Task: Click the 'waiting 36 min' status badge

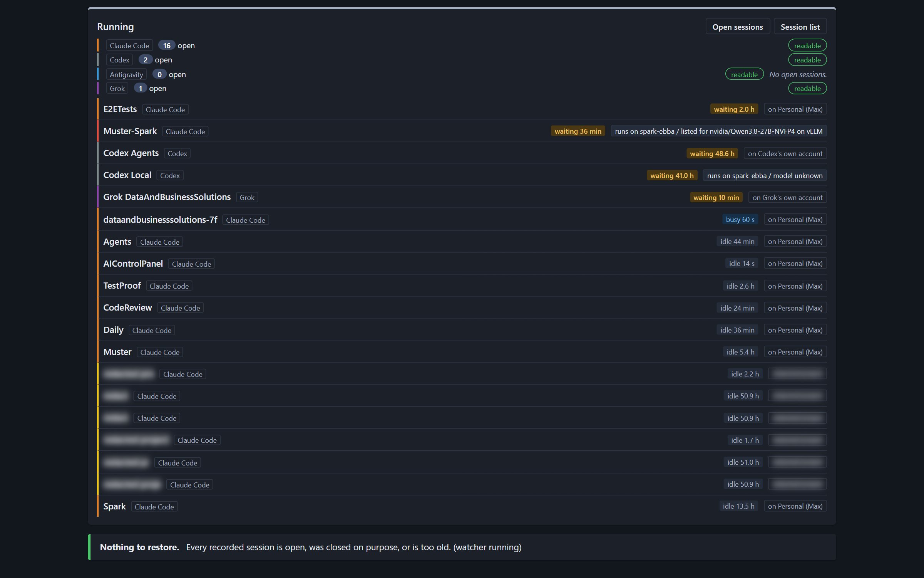Action: 578,131
